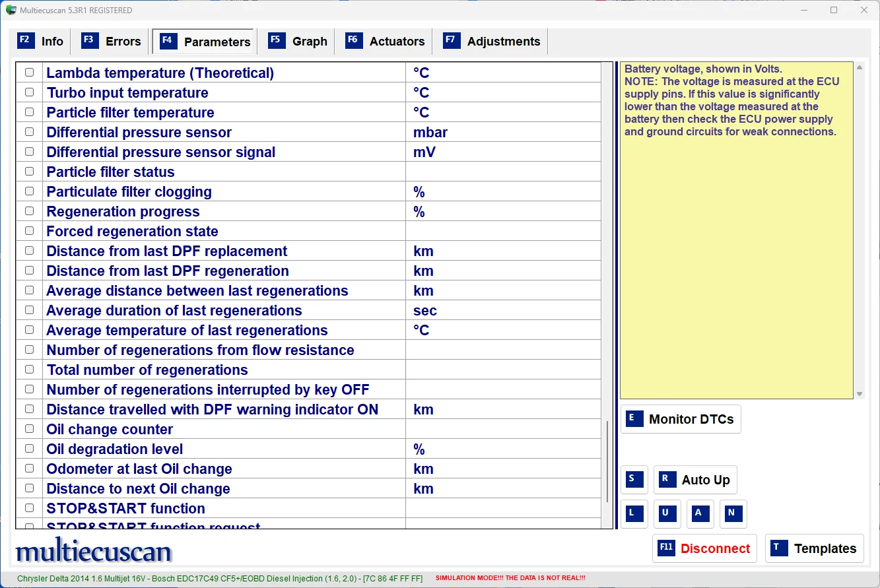This screenshot has width=880, height=588.
Task: Click the L shortcut button
Action: [x=634, y=514]
